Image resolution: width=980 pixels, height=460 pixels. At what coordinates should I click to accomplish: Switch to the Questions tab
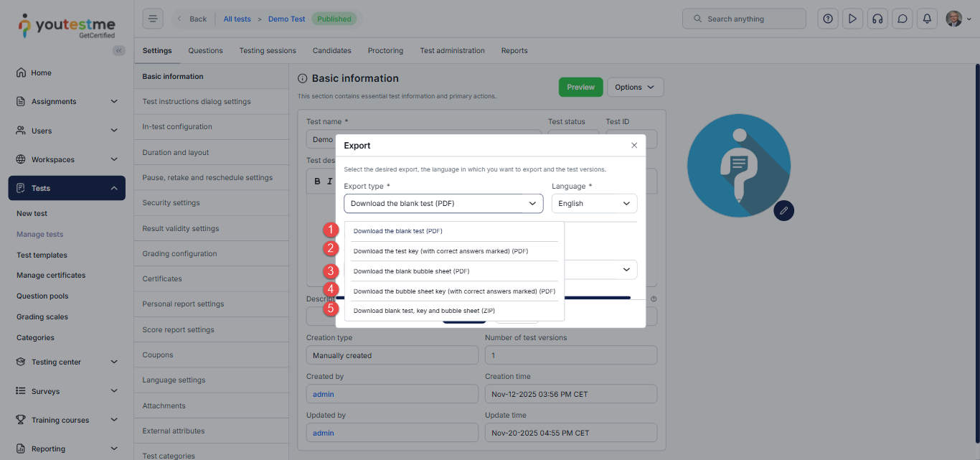pos(205,51)
